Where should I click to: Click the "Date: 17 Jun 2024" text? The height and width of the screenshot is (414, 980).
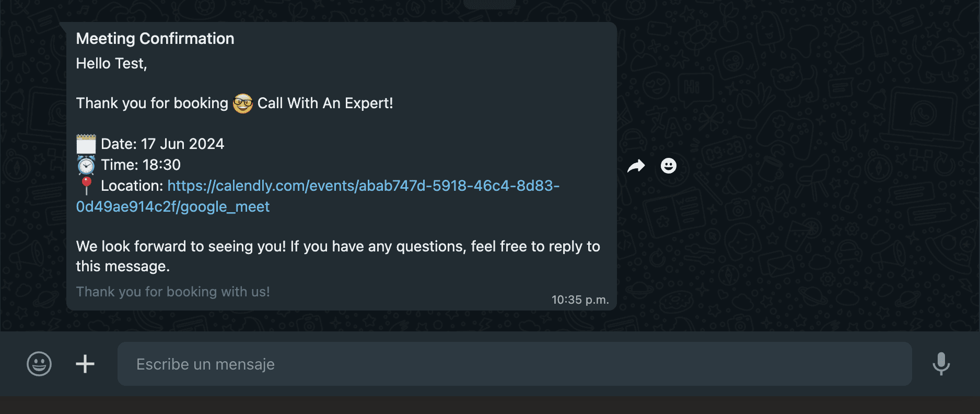(162, 144)
